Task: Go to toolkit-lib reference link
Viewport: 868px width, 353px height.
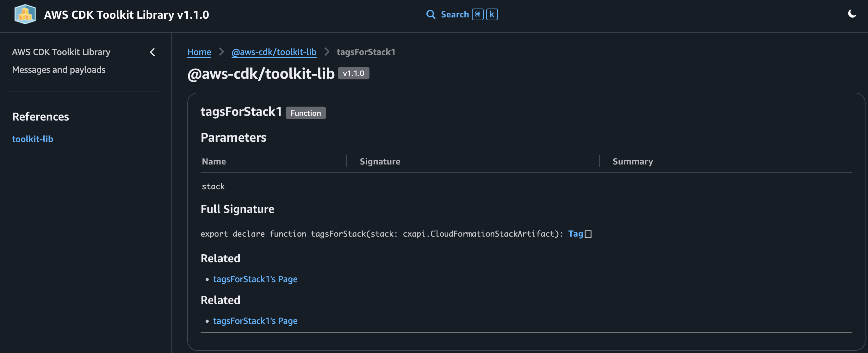Action: pos(33,139)
